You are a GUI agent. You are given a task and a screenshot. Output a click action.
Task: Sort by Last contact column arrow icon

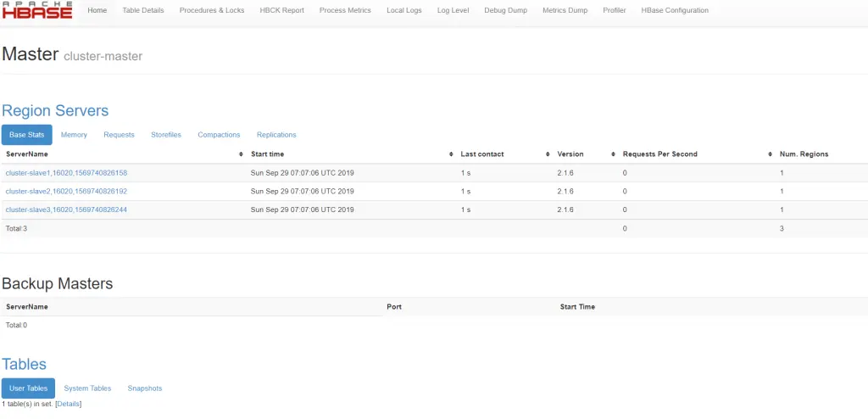coord(548,154)
